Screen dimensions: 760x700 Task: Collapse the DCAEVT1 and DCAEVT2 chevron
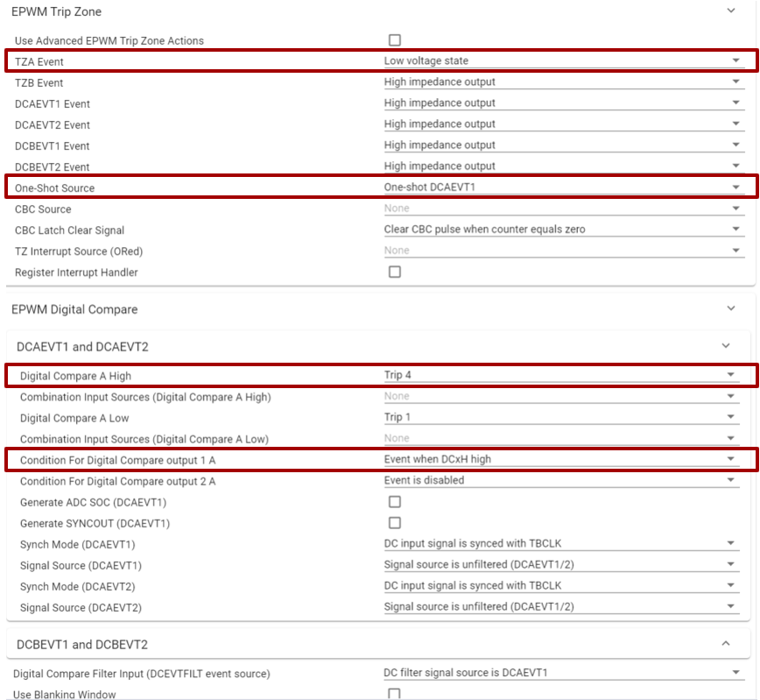coord(725,346)
